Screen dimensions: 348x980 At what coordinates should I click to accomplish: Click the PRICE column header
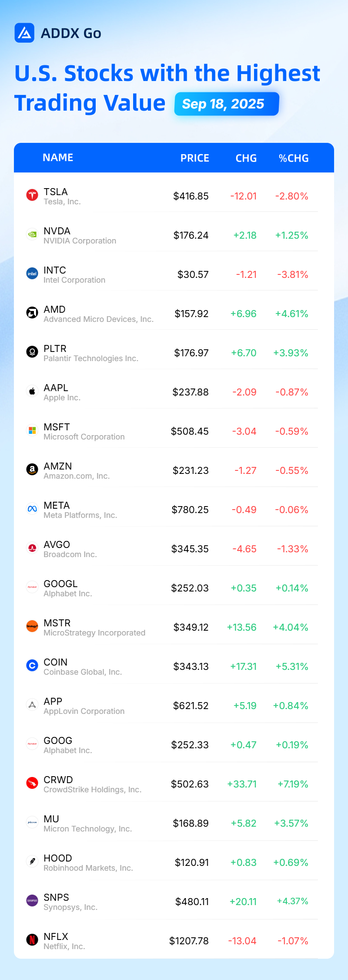click(195, 158)
